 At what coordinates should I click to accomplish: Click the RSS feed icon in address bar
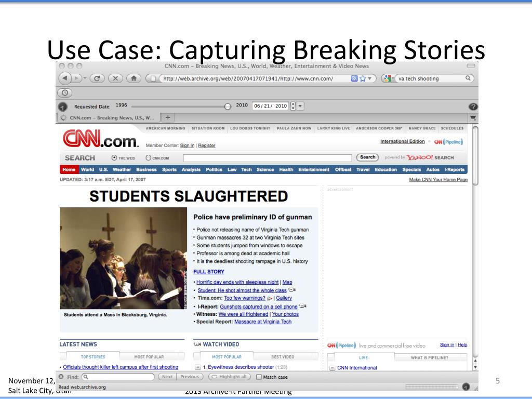354,78
